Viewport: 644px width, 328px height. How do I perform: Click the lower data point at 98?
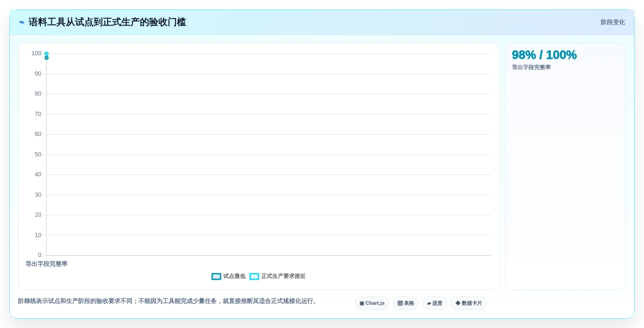click(x=46, y=58)
